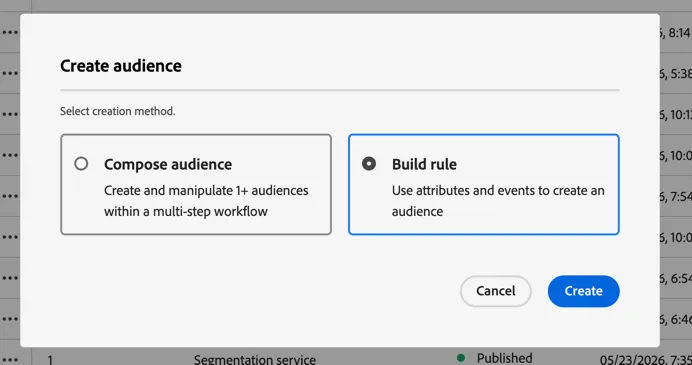Click the 'Use attributes and events' description text

point(498,201)
